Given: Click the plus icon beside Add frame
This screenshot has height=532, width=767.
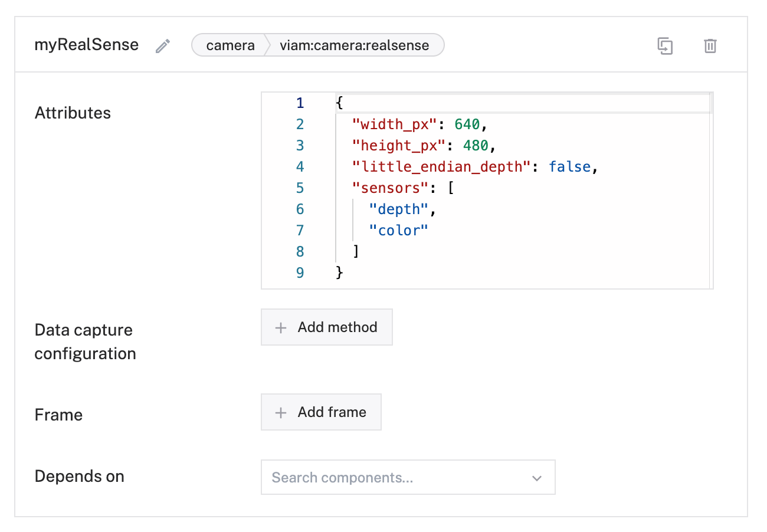Looking at the screenshot, I should point(281,413).
